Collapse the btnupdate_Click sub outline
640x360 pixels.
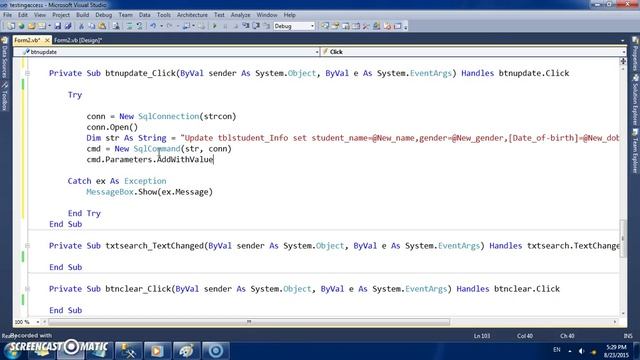pos(27,73)
